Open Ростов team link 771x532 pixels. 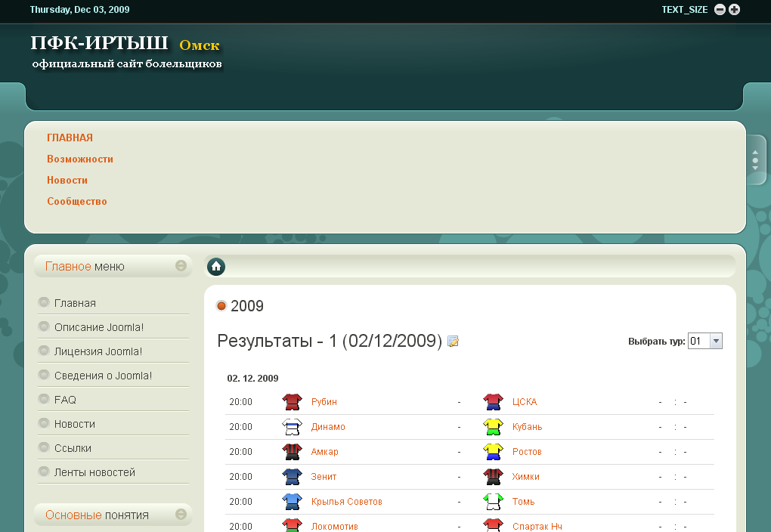[527, 451]
